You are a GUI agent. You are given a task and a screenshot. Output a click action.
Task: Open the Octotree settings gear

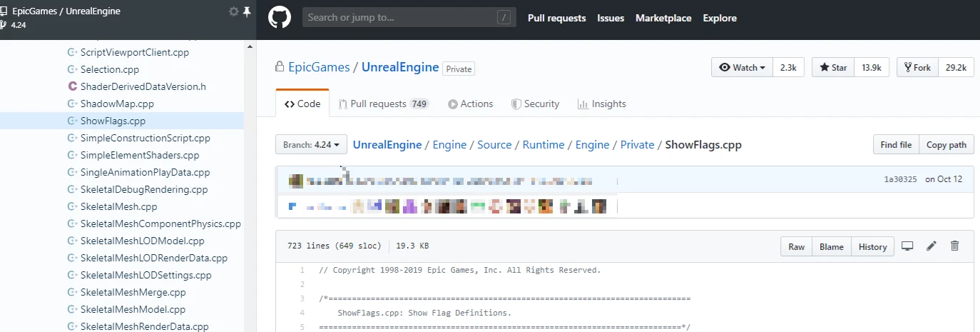pos(233,11)
